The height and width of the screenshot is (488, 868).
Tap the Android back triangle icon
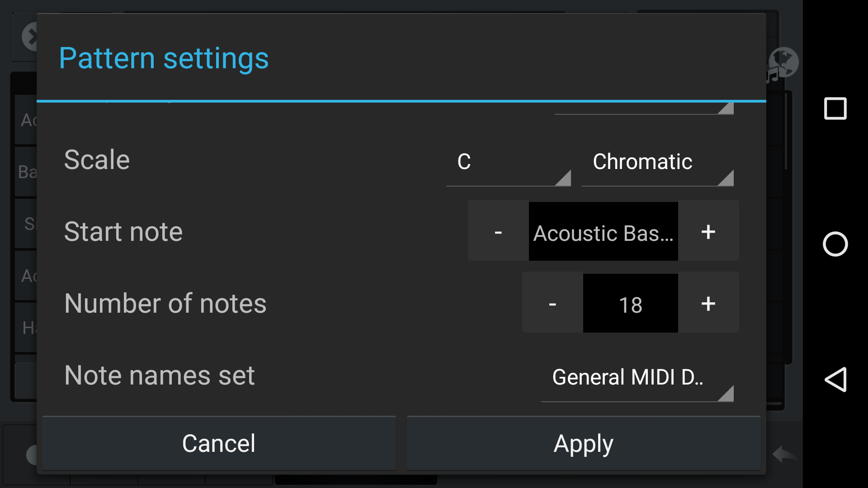click(835, 380)
